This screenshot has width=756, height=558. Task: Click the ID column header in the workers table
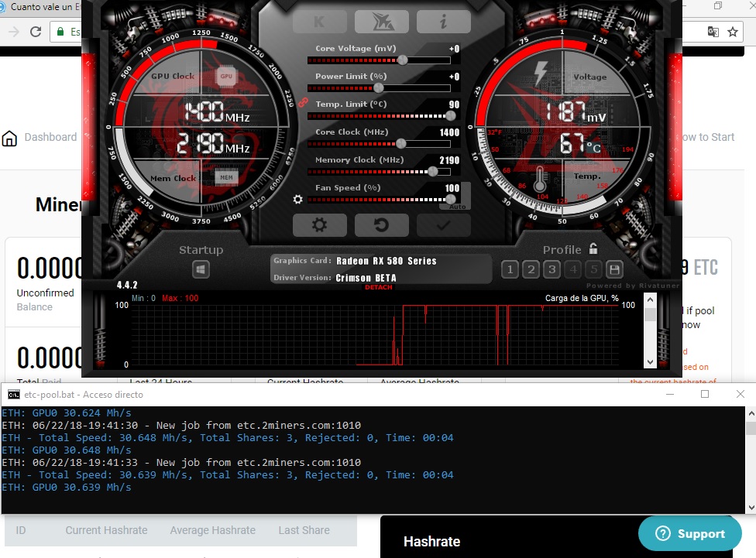point(21,530)
